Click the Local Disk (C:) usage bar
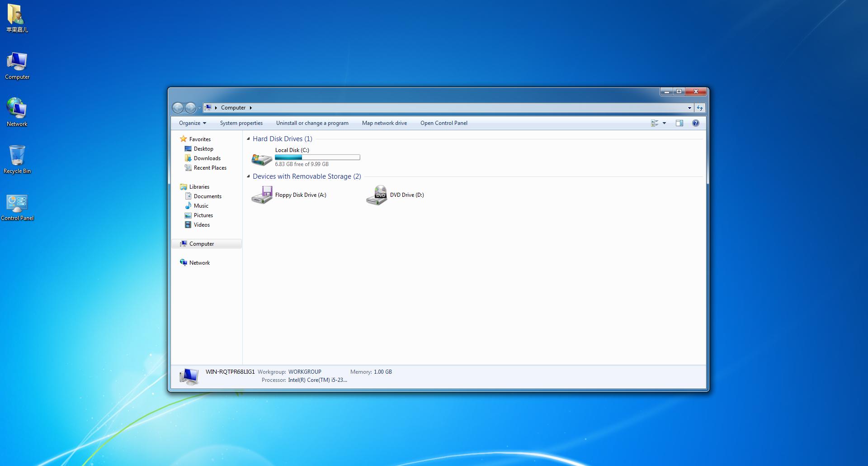This screenshot has width=868, height=466. [x=317, y=157]
